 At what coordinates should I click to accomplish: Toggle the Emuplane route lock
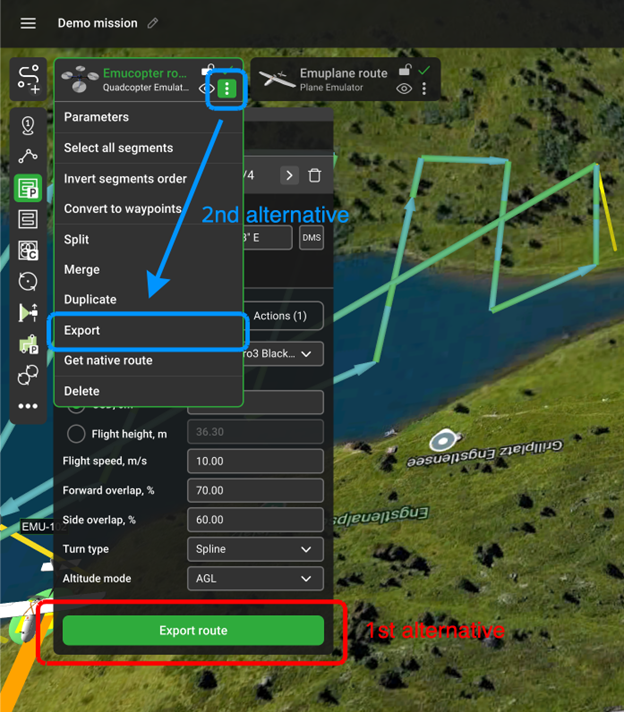[x=404, y=71]
